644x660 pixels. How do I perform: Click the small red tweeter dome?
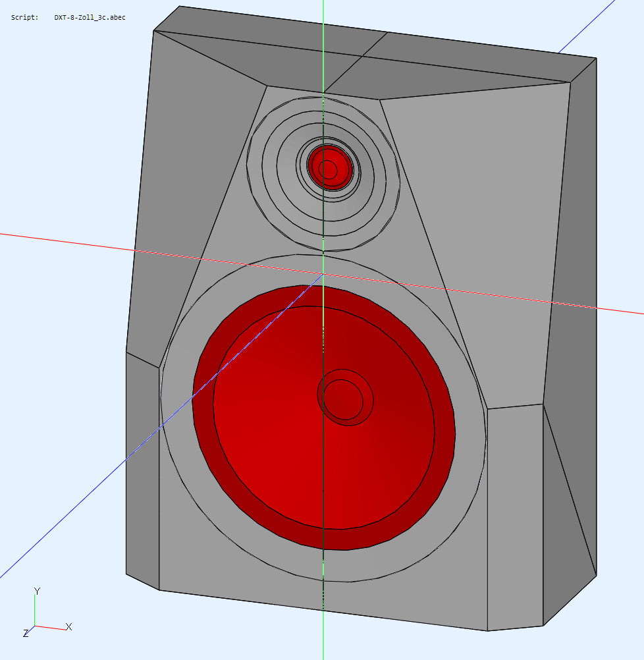[330, 167]
